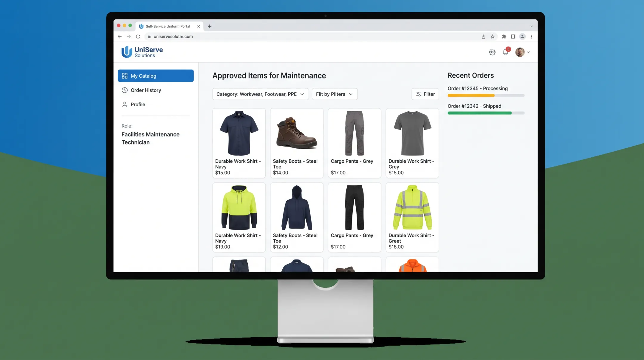Click the Order History clock icon
The image size is (644, 360).
coord(125,90)
